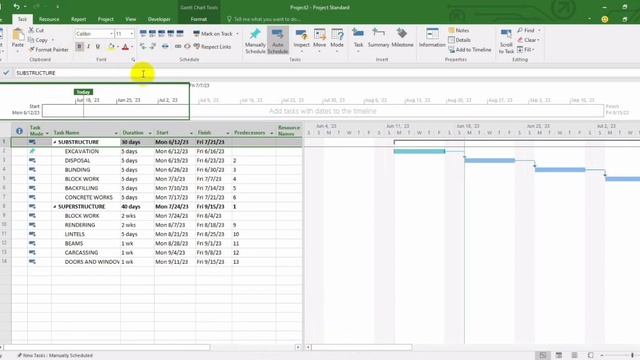The height and width of the screenshot is (360, 640).
Task: Open task Information dialog
Action: [x=432, y=38]
